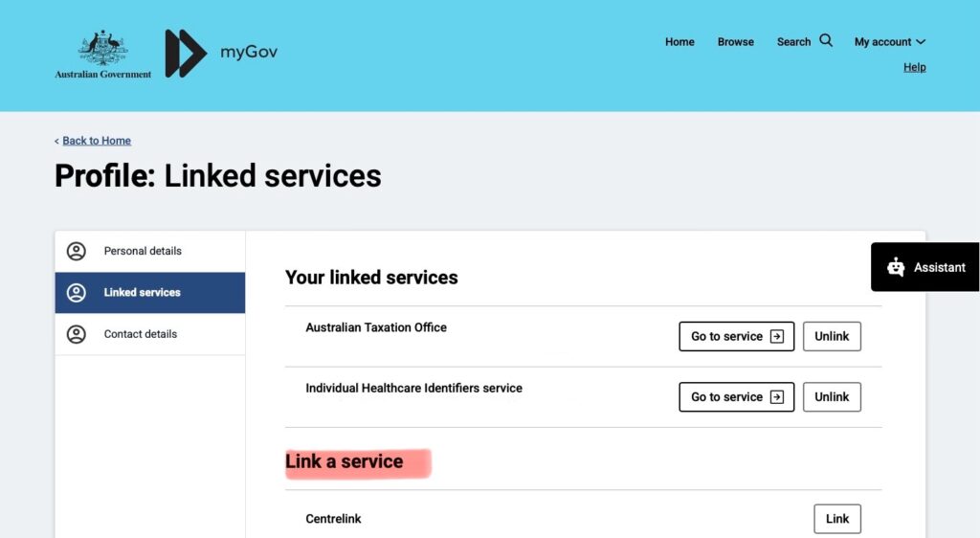Image resolution: width=980 pixels, height=538 pixels.
Task: Go to service for Australian Taxation Office
Action: [736, 336]
